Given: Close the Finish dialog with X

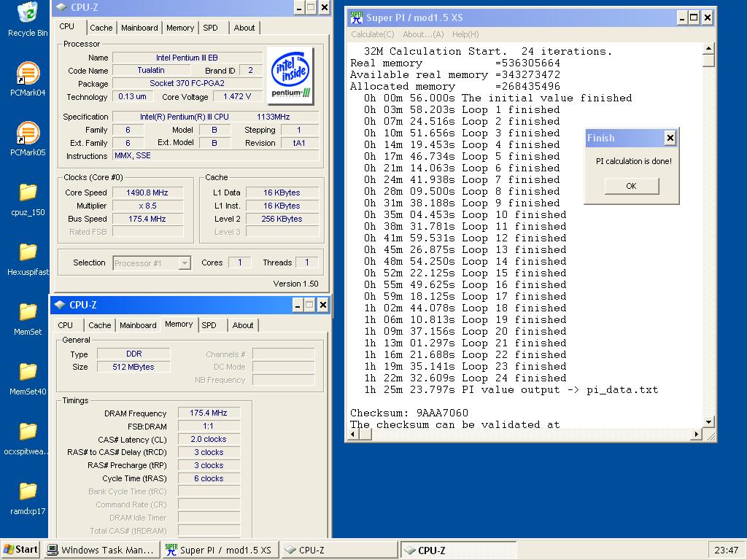Looking at the screenshot, I should [x=670, y=138].
